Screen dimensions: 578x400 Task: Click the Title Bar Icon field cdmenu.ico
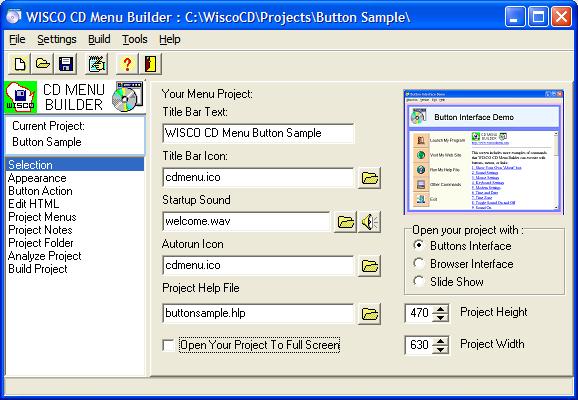(258, 177)
